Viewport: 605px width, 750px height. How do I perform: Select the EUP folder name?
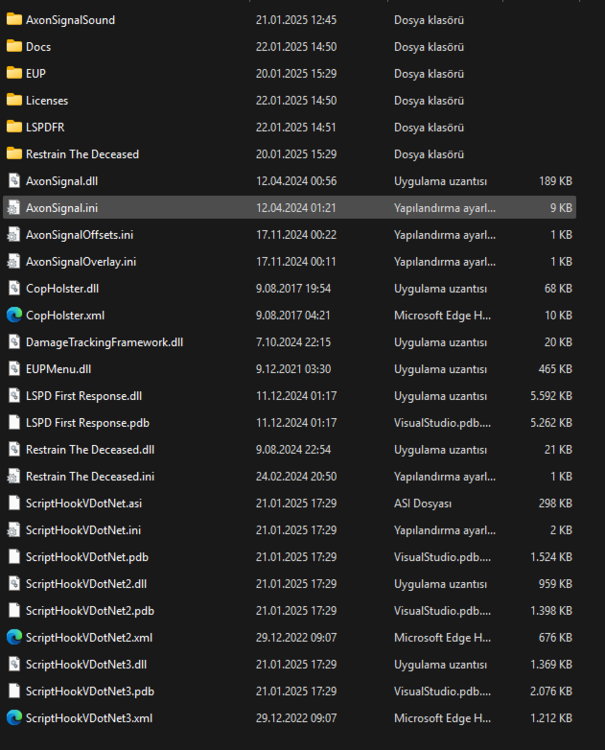pyautogui.click(x=36, y=74)
